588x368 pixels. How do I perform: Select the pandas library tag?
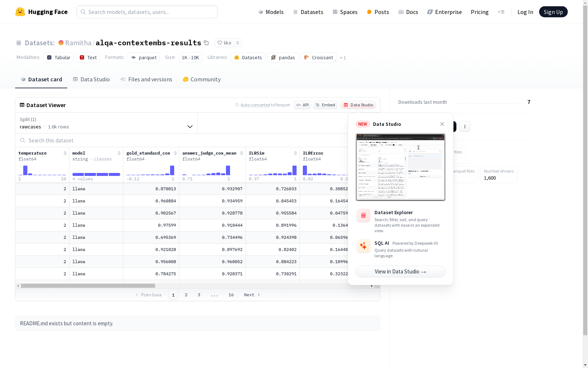[283, 57]
